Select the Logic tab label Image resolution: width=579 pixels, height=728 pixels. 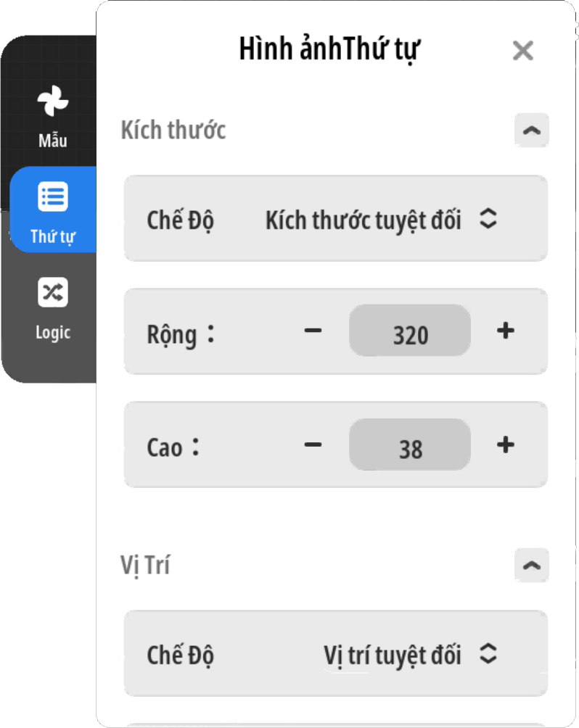[x=53, y=332]
